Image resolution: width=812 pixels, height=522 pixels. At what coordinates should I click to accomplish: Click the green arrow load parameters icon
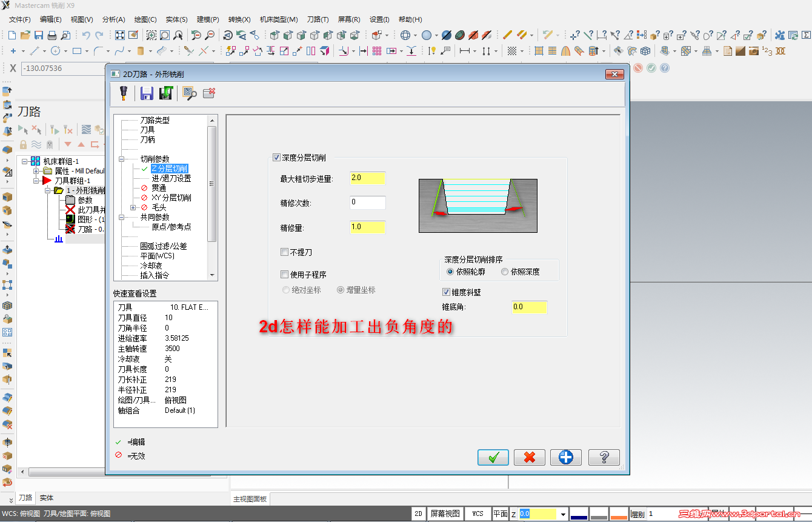tap(166, 93)
